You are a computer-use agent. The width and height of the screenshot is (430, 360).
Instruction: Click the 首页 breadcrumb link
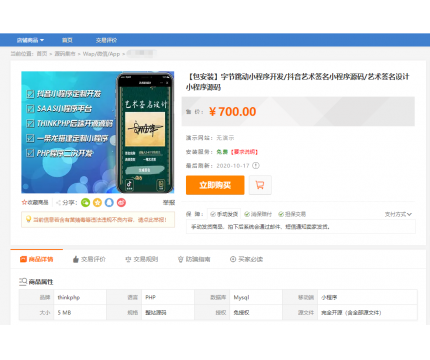pos(42,54)
